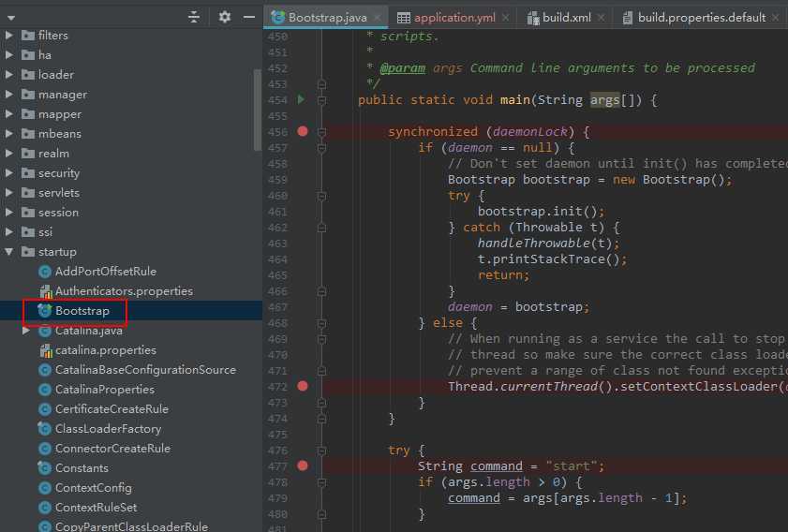The height and width of the screenshot is (532, 788).
Task: Click the catalina.properties file icon
Action: pos(46,350)
